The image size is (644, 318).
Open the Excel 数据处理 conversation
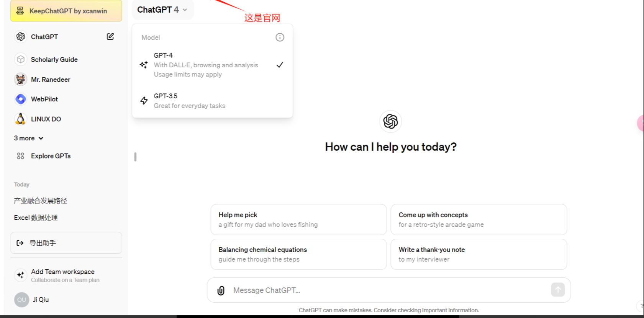click(x=36, y=217)
